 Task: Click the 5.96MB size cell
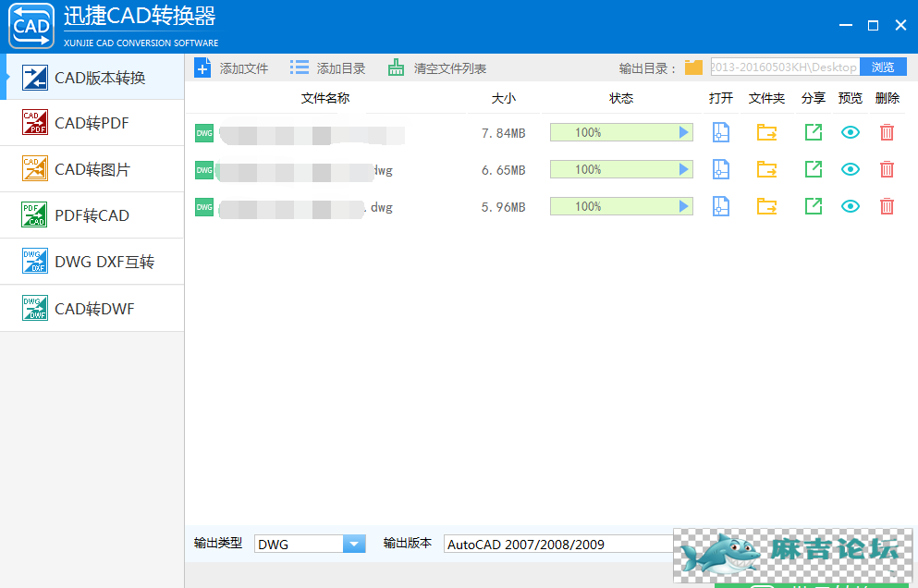tap(504, 207)
